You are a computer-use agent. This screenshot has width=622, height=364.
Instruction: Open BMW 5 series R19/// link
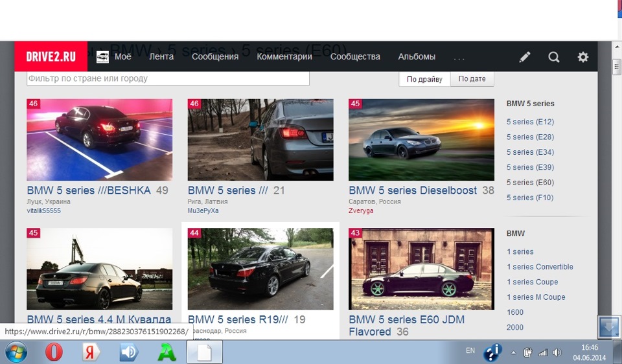click(238, 319)
